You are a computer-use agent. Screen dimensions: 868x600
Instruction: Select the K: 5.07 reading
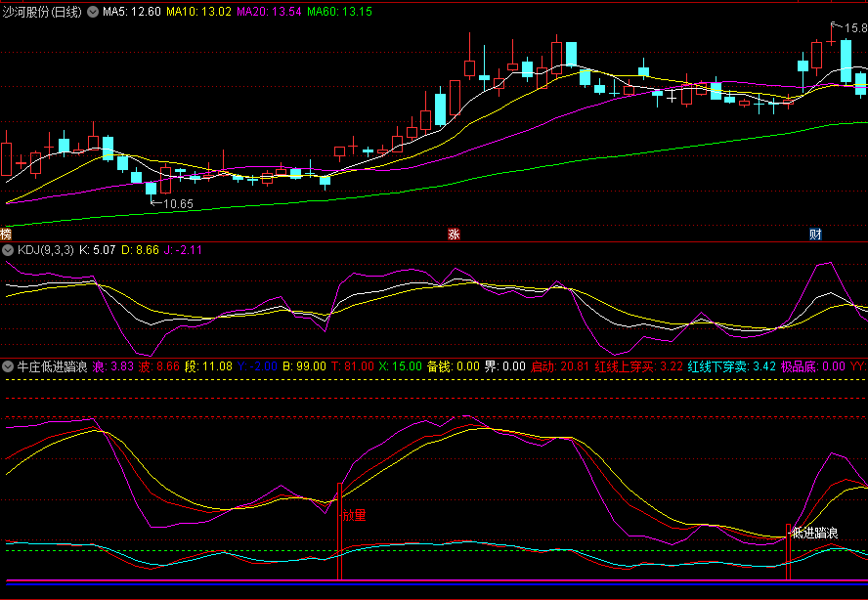pyautogui.click(x=98, y=250)
